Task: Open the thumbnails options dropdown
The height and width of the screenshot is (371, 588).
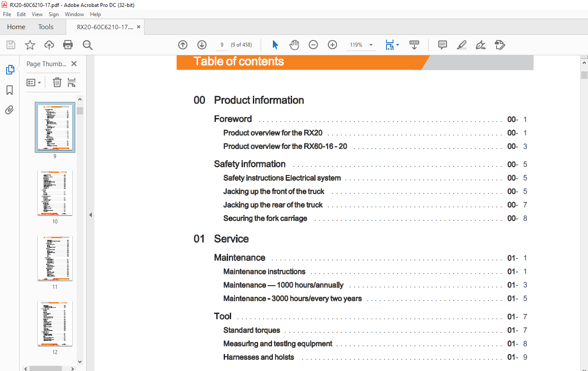Action: (x=34, y=82)
